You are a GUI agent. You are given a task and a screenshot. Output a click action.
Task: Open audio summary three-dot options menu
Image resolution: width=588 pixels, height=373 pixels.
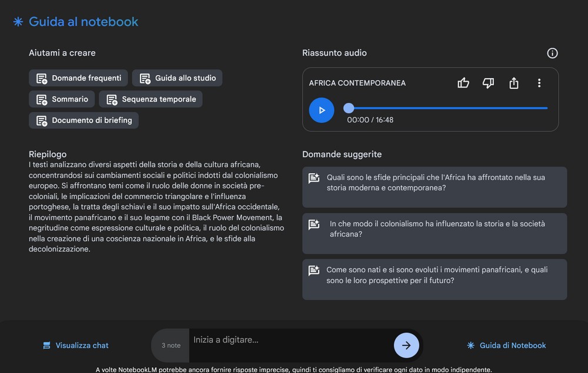click(539, 83)
